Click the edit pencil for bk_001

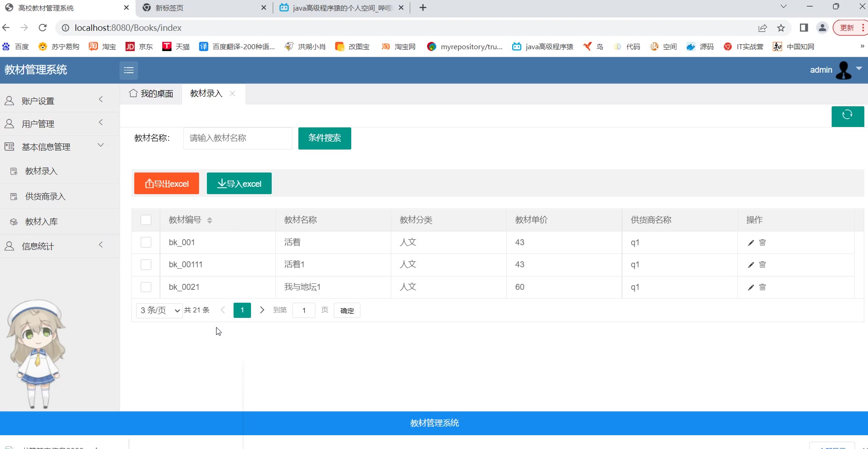pyautogui.click(x=751, y=243)
